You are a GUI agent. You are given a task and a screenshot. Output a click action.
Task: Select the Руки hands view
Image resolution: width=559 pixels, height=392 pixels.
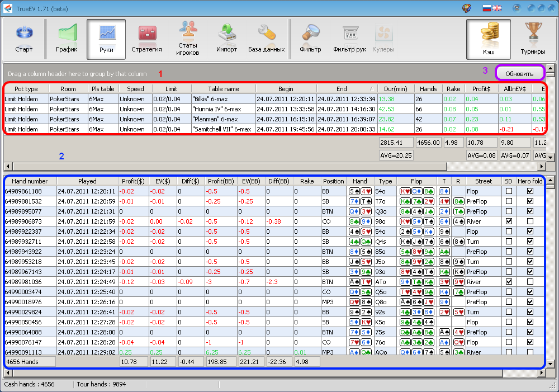coord(106,39)
